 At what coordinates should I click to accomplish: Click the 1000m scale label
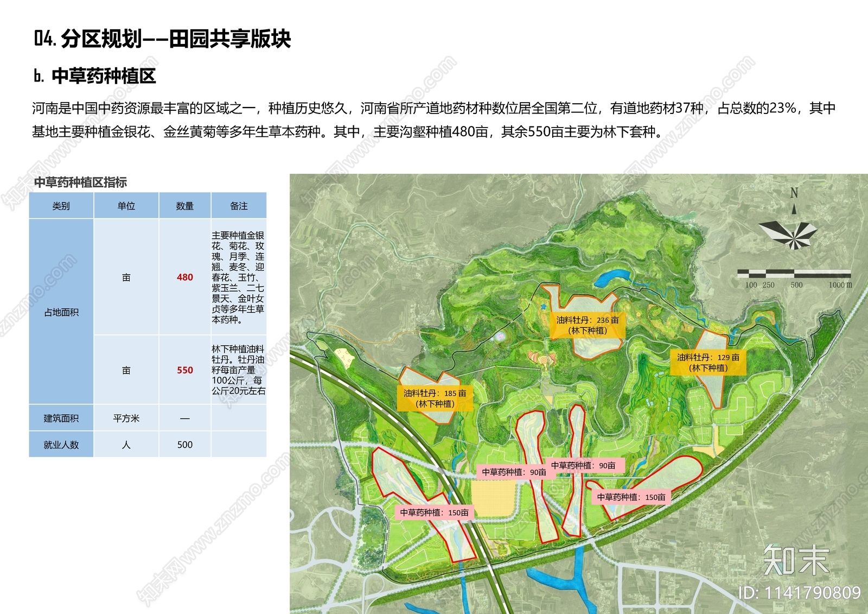(x=840, y=285)
